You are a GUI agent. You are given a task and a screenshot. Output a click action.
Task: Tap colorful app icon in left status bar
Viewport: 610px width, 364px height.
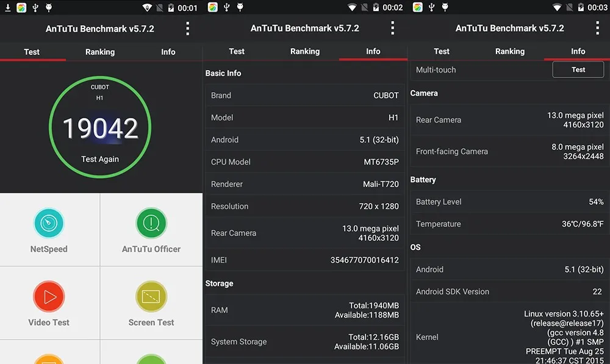[21, 7]
